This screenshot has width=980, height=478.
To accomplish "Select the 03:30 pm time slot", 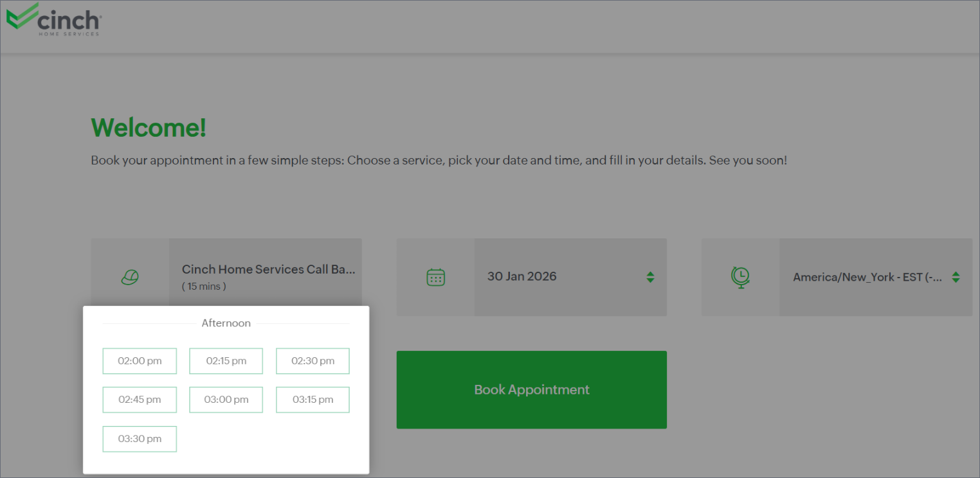I will [140, 439].
